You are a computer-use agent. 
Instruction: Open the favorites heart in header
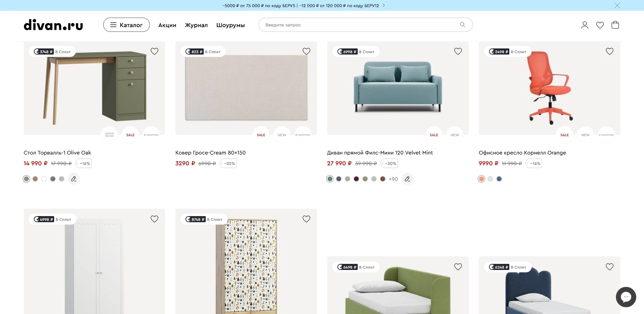pyautogui.click(x=600, y=25)
